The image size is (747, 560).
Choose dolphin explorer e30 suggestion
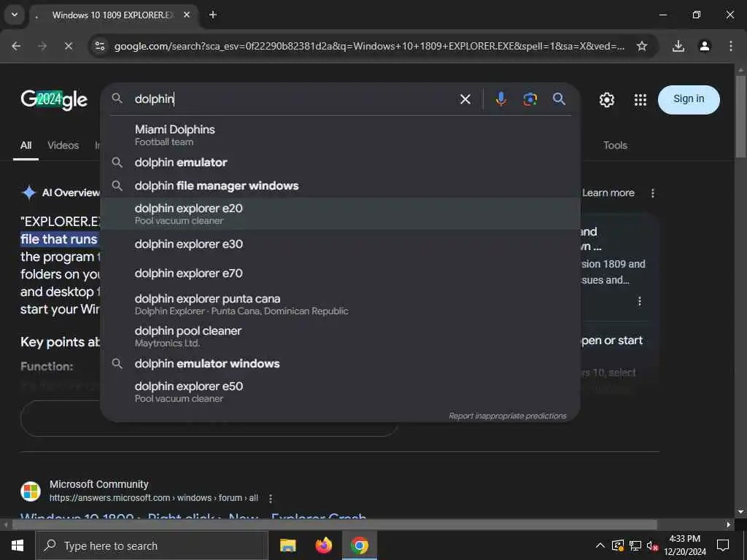(340, 244)
